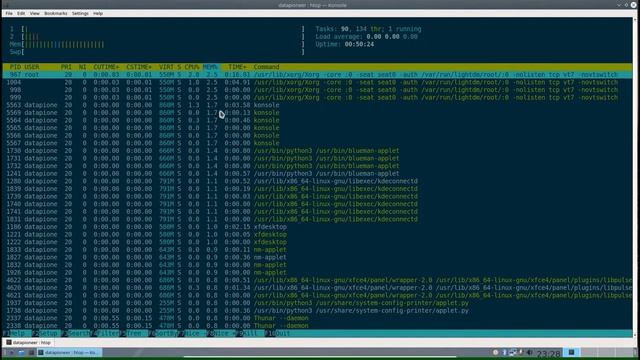Click the volume icon in system tray
The image size is (640, 360).
[x=530, y=352]
